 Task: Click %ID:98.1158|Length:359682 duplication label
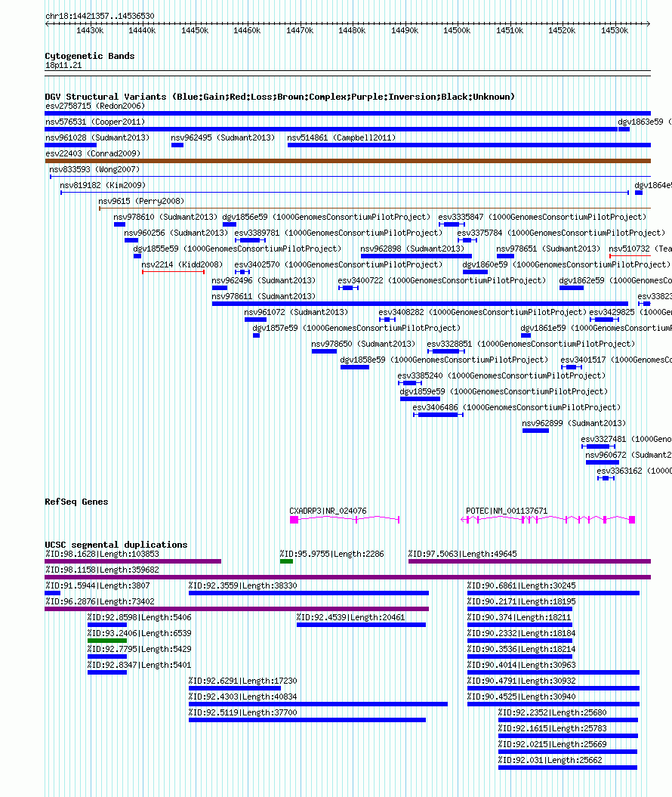point(102,570)
